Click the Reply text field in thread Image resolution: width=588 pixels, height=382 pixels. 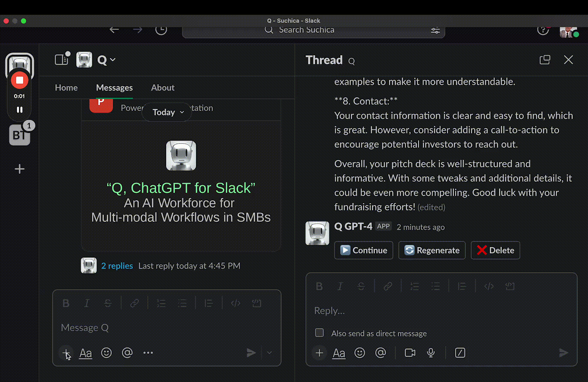[438, 311]
